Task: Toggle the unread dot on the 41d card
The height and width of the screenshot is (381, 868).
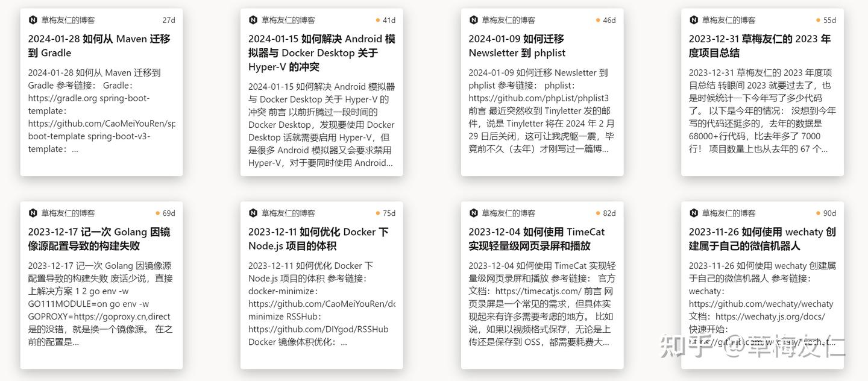Action: click(378, 20)
